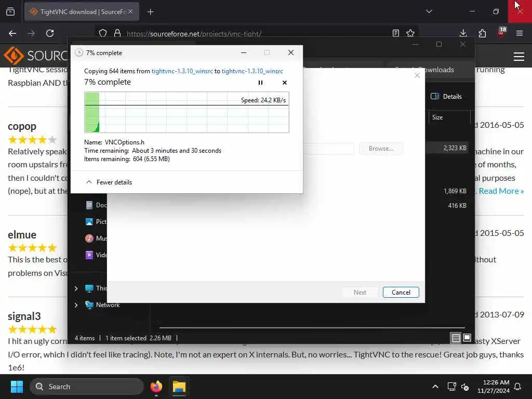Reload the SourceForge page
This screenshot has width=532, height=399.
[x=50, y=33]
